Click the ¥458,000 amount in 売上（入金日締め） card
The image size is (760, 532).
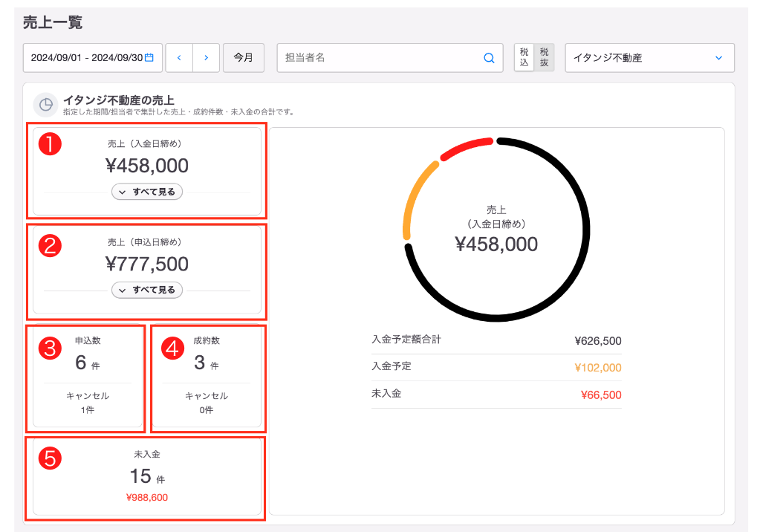click(x=147, y=166)
